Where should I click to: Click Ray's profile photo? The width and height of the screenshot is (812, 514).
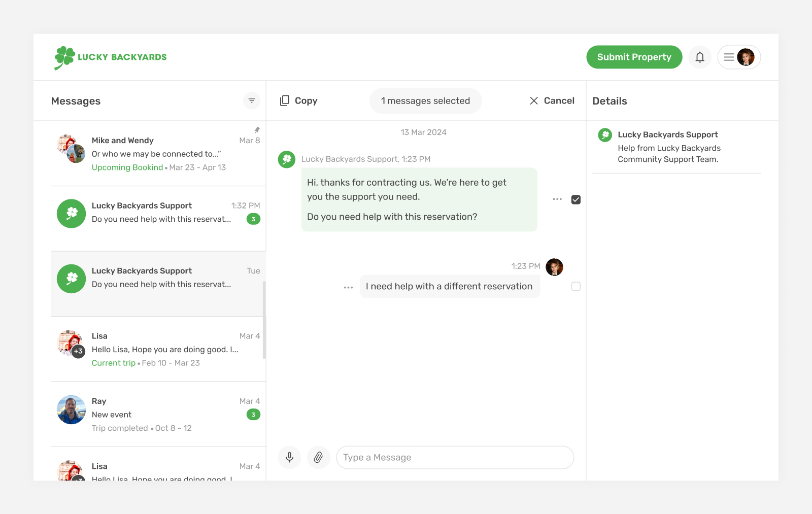(72, 409)
